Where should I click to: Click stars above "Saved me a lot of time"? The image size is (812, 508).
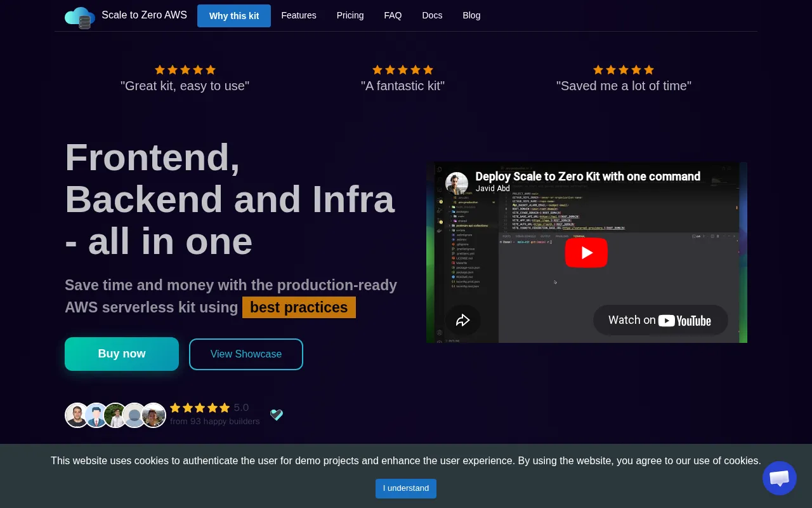point(624,70)
